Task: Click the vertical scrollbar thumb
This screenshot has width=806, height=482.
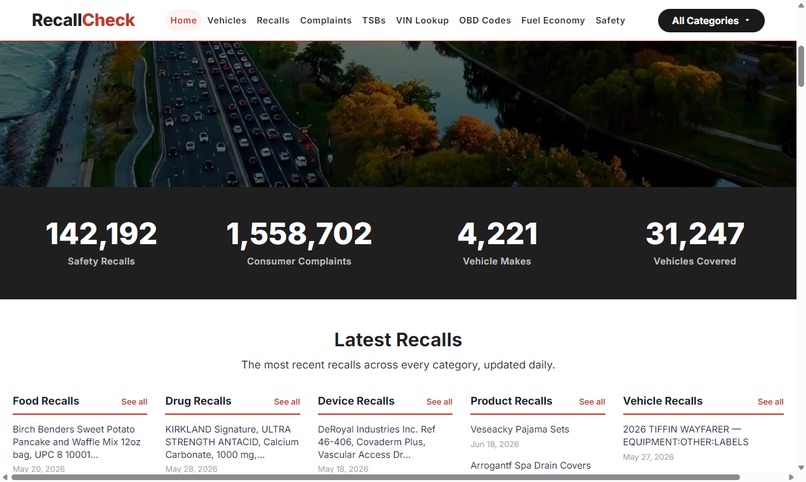Action: [x=801, y=66]
